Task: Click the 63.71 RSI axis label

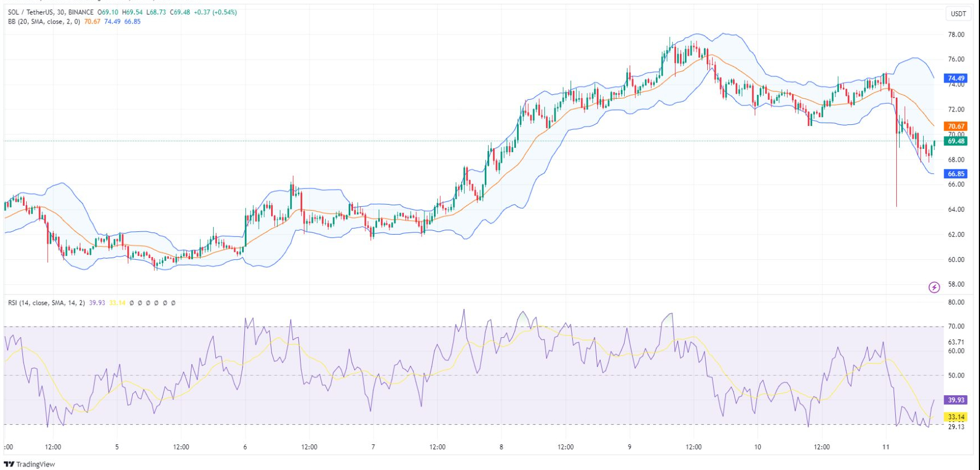Action: pyautogui.click(x=956, y=342)
